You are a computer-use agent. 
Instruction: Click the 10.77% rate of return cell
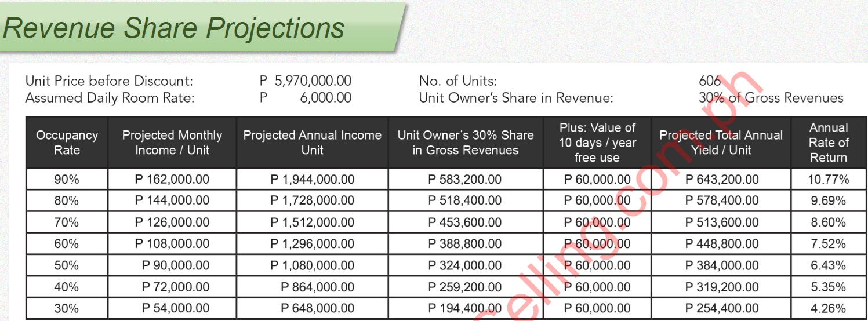click(829, 180)
